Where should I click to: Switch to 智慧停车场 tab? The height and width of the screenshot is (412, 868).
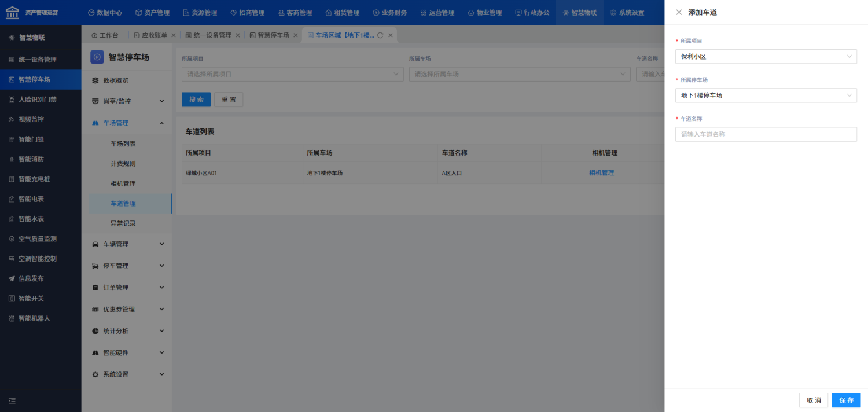tap(269, 35)
